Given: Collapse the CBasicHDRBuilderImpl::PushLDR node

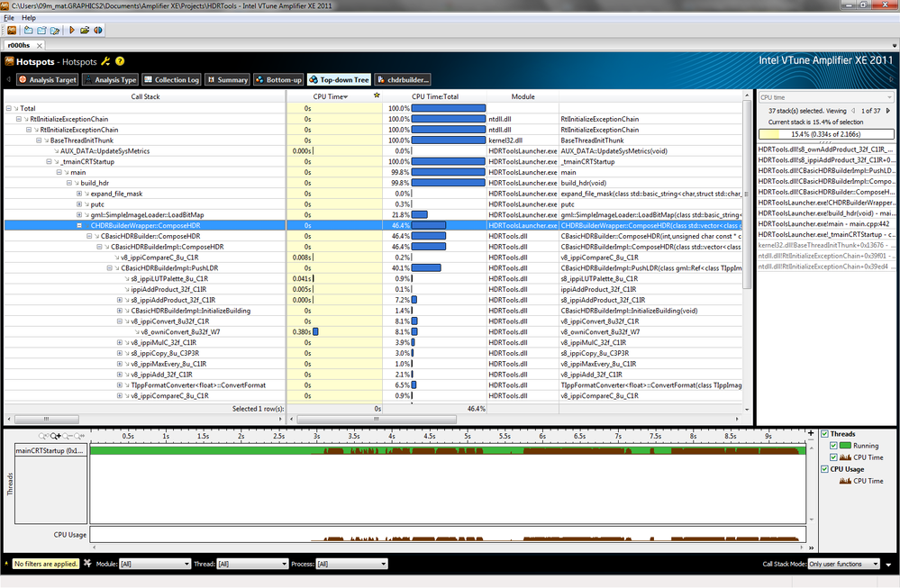Looking at the screenshot, I should pyautogui.click(x=110, y=268).
